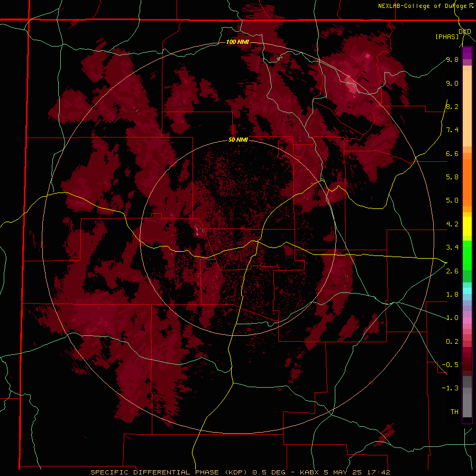The height and width of the screenshot is (476, 476).
Task: Click the 9.0 legend value
Action: pos(452,83)
